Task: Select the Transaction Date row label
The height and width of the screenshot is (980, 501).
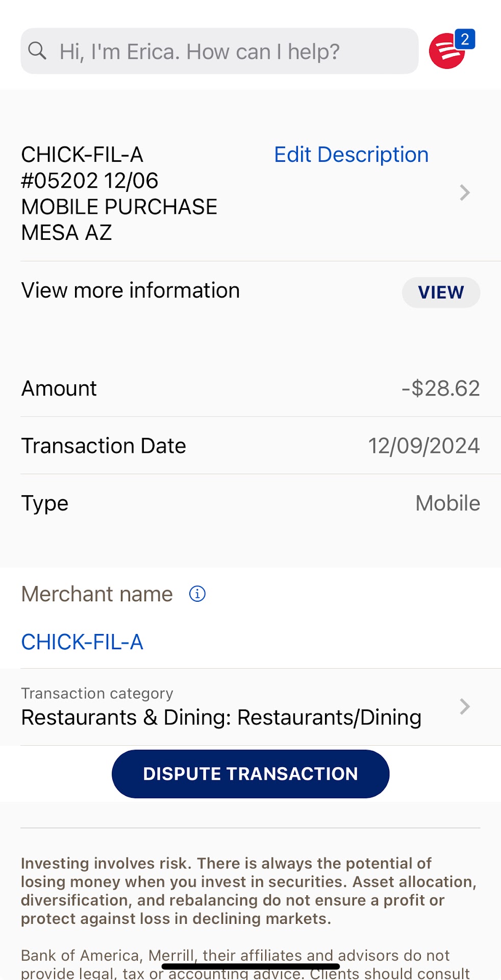Action: click(x=104, y=446)
